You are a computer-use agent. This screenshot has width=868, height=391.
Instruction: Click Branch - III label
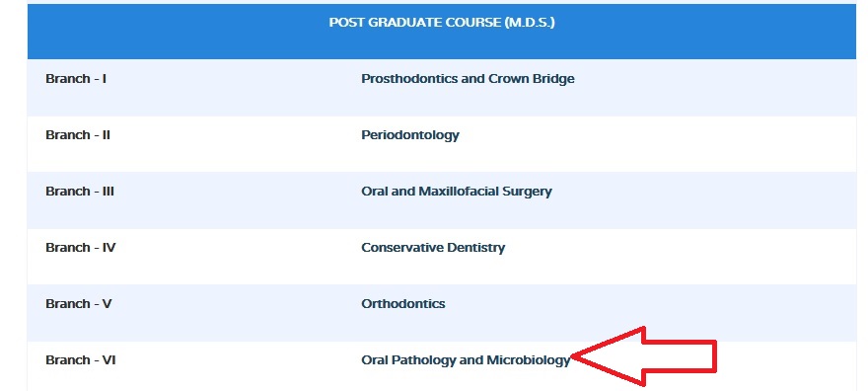80,192
